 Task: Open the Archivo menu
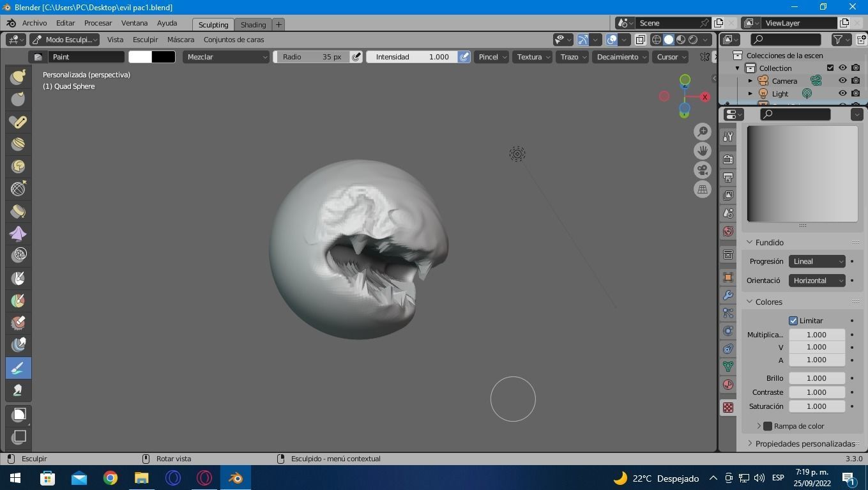pyautogui.click(x=34, y=23)
